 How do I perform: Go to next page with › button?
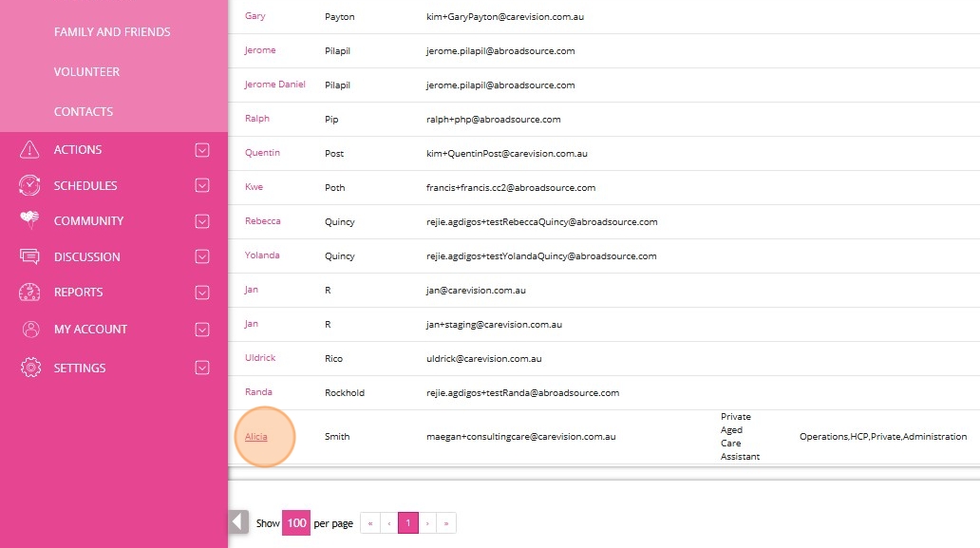coord(427,523)
